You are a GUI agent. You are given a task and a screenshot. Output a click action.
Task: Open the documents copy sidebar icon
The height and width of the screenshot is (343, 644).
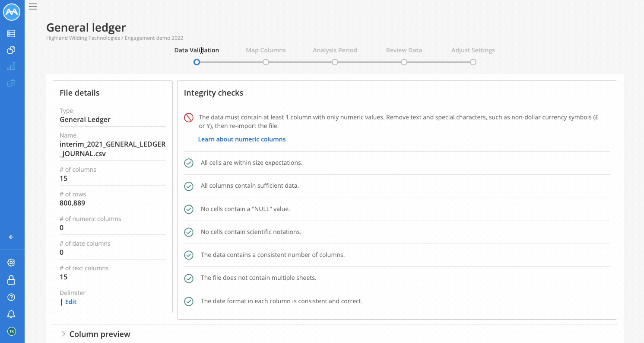click(12, 50)
